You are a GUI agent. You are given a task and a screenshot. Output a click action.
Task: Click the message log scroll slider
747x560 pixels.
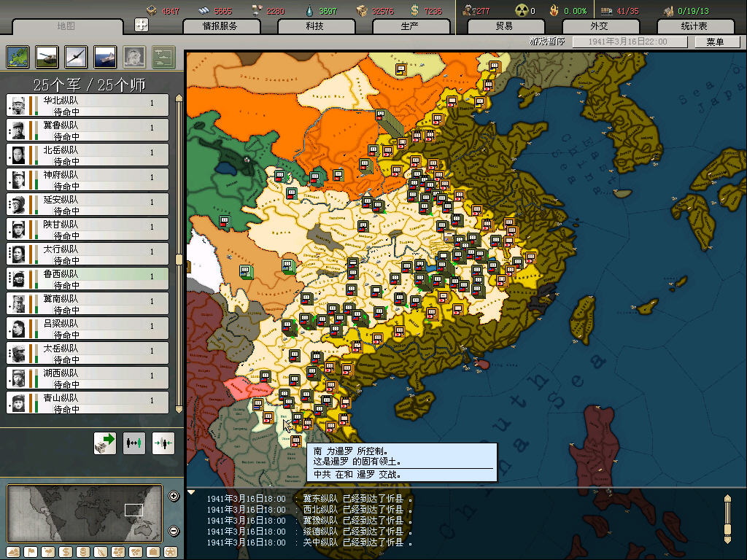(x=727, y=529)
